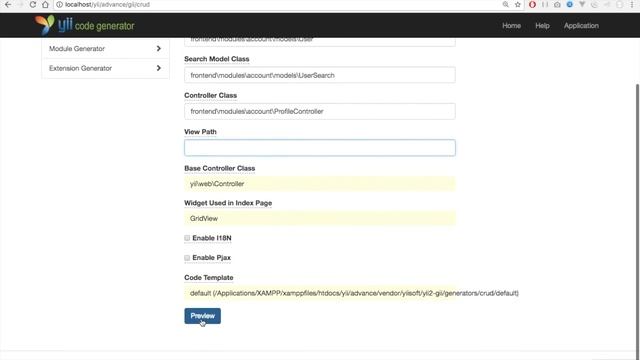Enable the I18N checkbox

[187, 238]
